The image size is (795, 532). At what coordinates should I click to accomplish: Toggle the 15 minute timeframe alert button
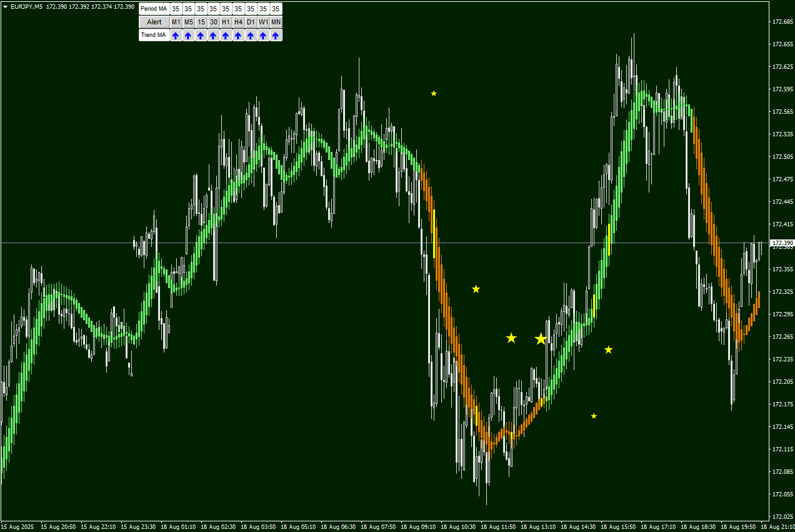point(201,22)
